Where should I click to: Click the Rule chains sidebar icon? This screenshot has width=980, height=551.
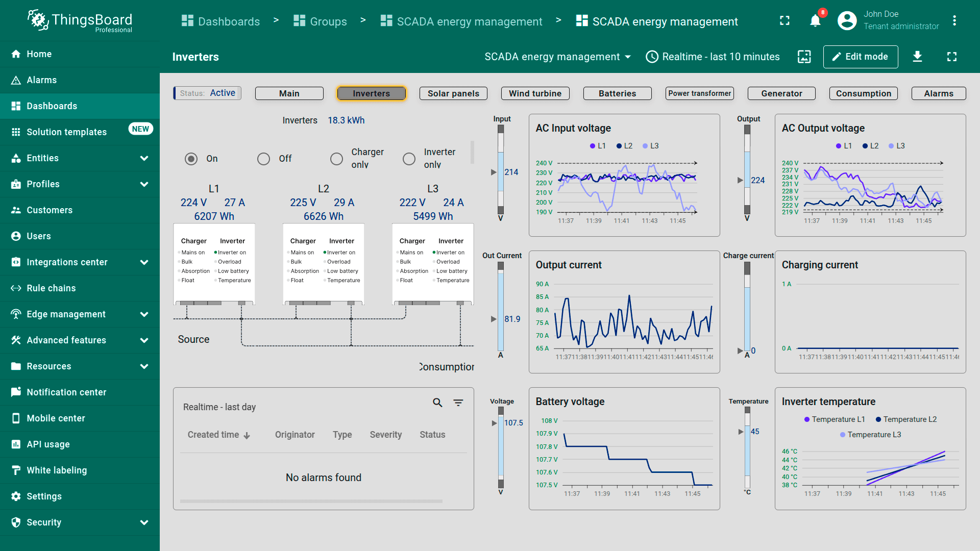pos(16,288)
